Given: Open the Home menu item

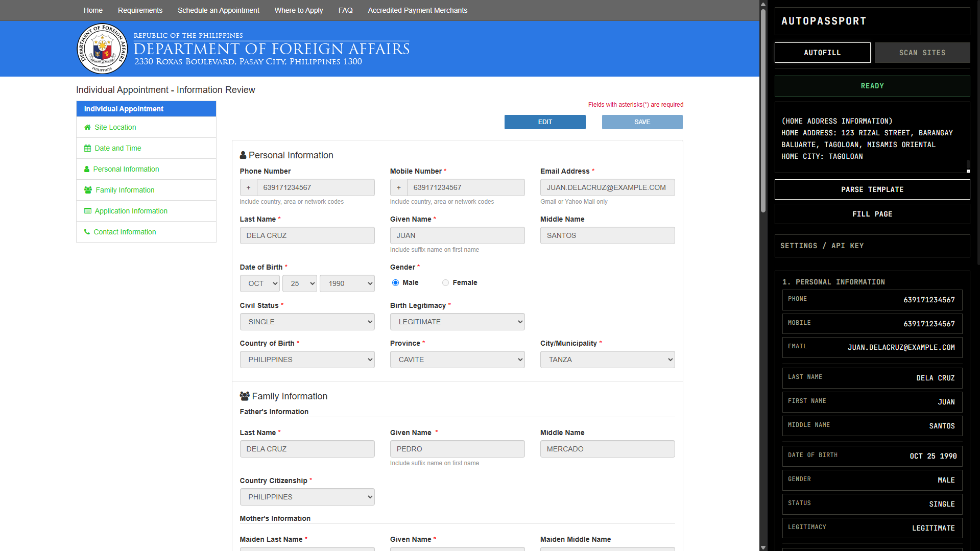Looking at the screenshot, I should pos(93,10).
